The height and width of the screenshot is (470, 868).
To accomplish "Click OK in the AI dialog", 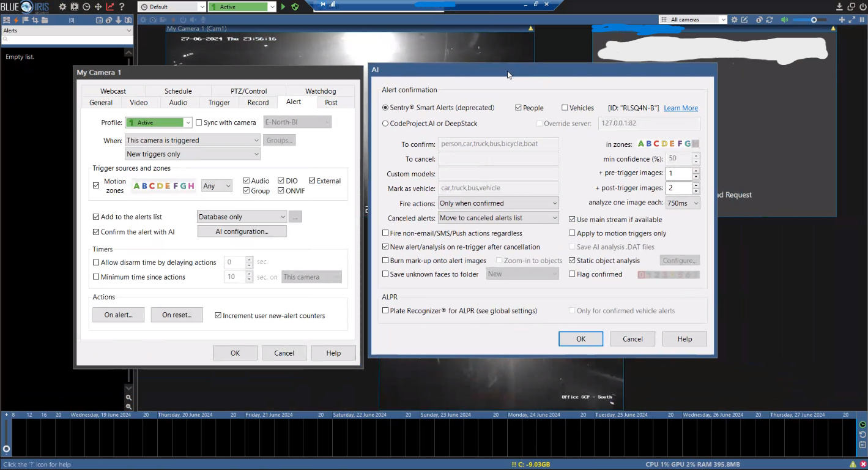I will (x=581, y=339).
